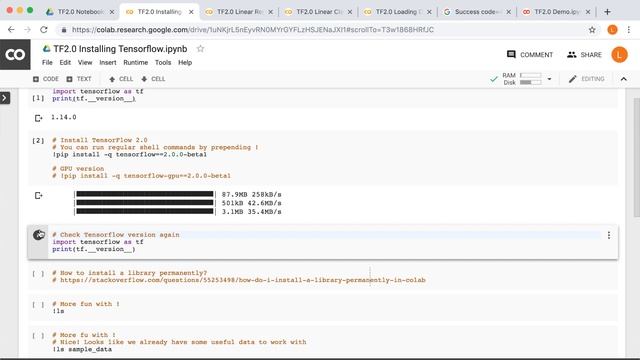
Task: Click the stackoverflow.com URL comment line
Action: click(239, 280)
